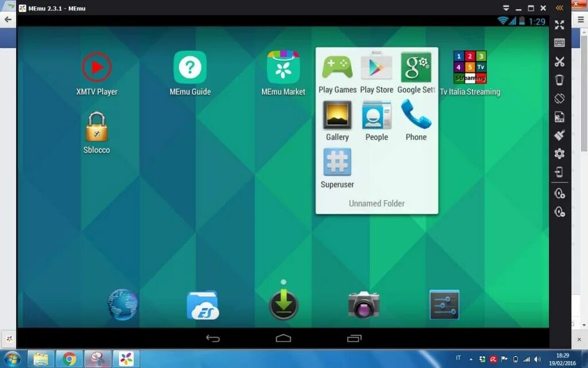588x368 pixels.
Task: Collapse the MEmu sidebar with orange chevrons
Action: tap(559, 8)
